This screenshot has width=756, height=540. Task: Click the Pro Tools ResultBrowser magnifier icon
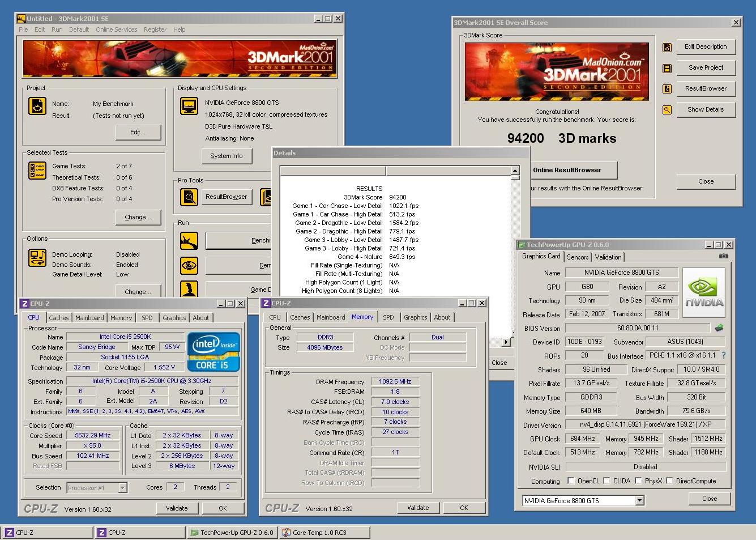[x=189, y=197]
